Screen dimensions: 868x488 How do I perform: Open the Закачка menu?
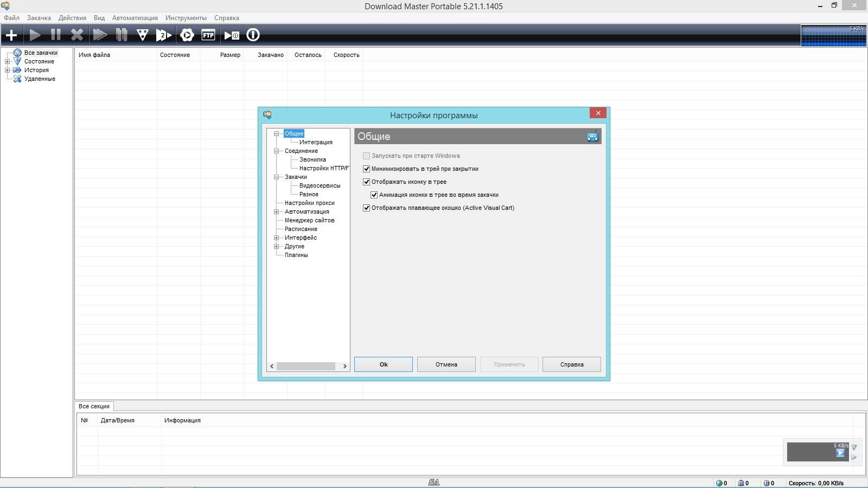39,18
